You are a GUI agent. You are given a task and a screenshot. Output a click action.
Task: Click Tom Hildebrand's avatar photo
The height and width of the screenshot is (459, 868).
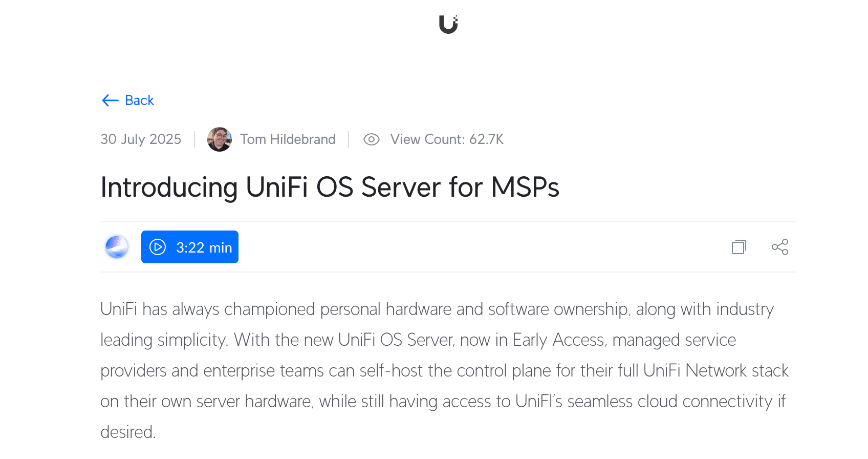[220, 139]
